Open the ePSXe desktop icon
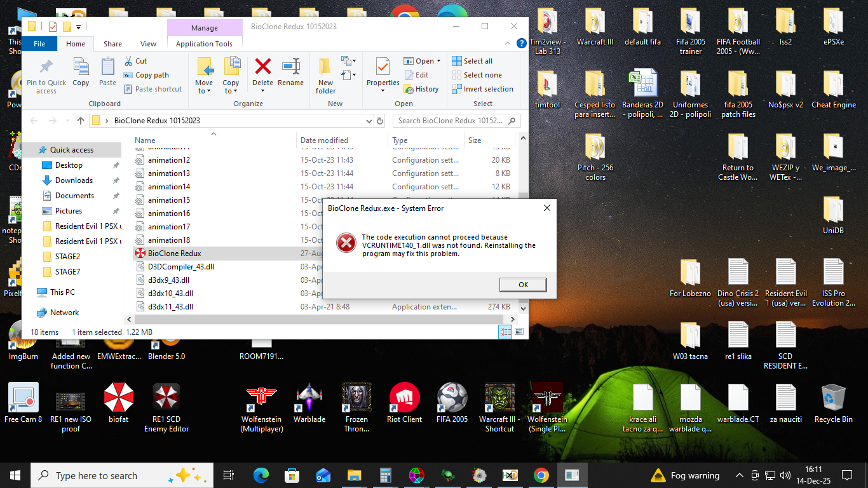The image size is (868, 488). tap(834, 27)
